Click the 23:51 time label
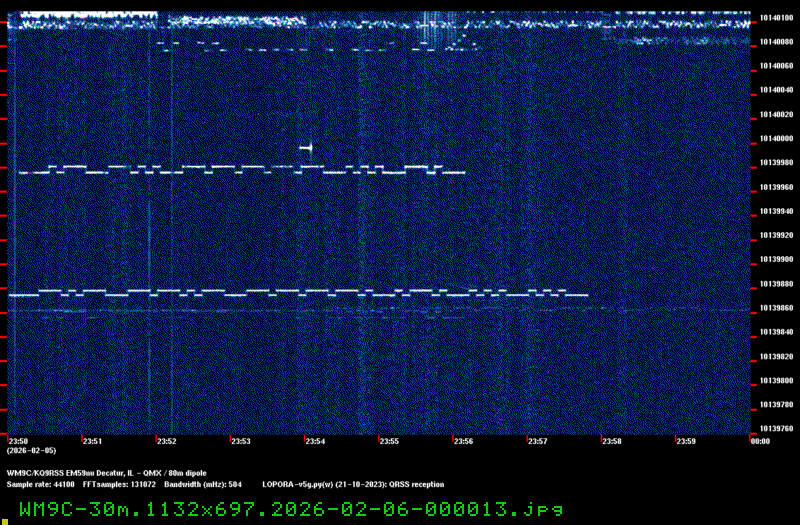Image resolution: width=800 pixels, height=525 pixels. [x=92, y=441]
